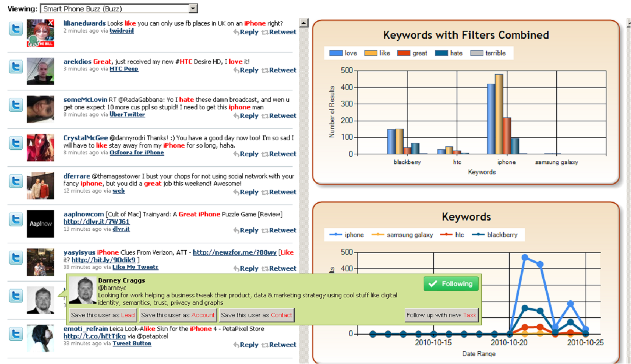Retweet someMcLovin tweet
This screenshot has height=364, width=631.
(279, 115)
